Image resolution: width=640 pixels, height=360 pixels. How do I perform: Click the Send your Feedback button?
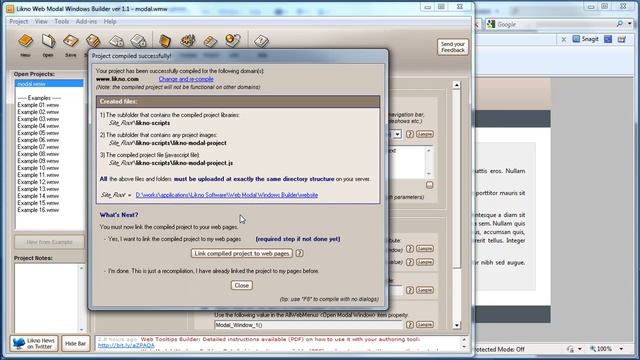click(x=453, y=47)
